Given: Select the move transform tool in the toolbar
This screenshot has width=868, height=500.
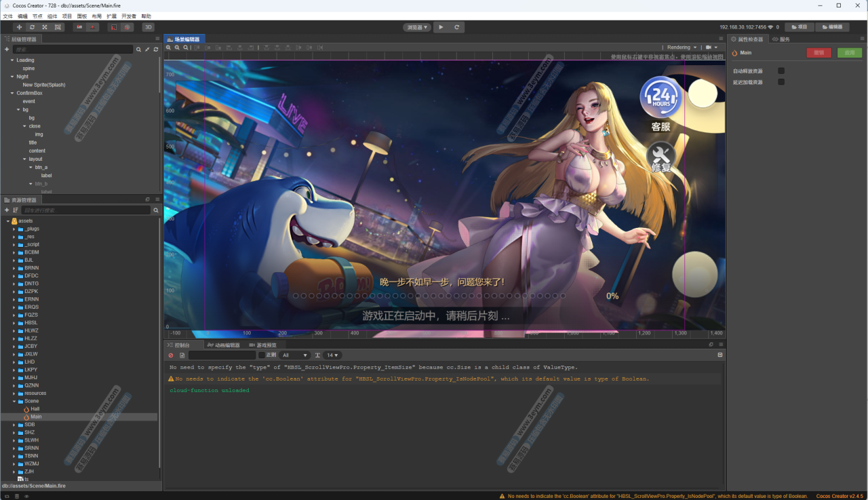Looking at the screenshot, I should (19, 27).
